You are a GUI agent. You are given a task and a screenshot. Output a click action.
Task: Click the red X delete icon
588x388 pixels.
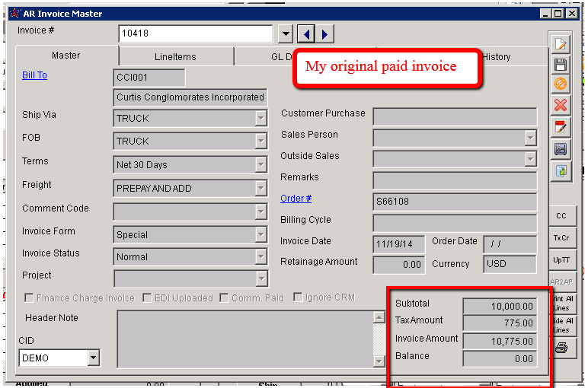point(561,105)
